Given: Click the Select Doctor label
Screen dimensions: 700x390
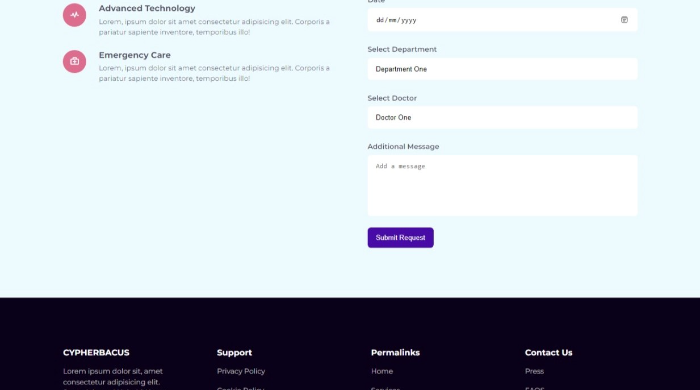Looking at the screenshot, I should (392, 98).
